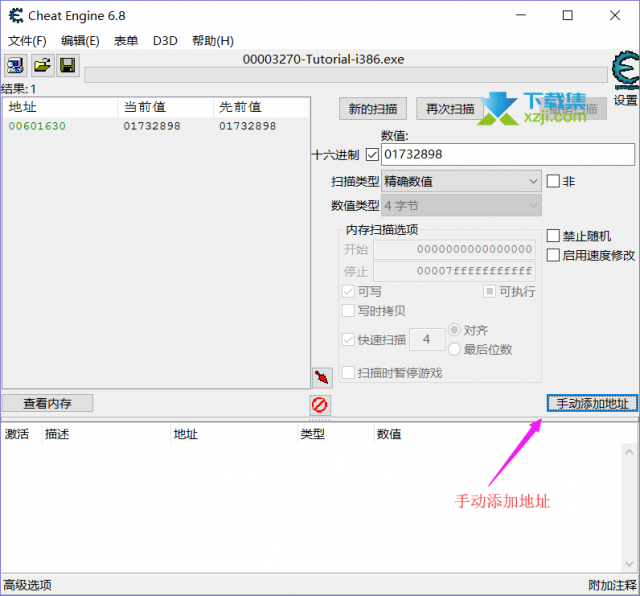Open the 数值类型 4 字节 dropdown
The width and height of the screenshot is (640, 596).
pos(461,205)
